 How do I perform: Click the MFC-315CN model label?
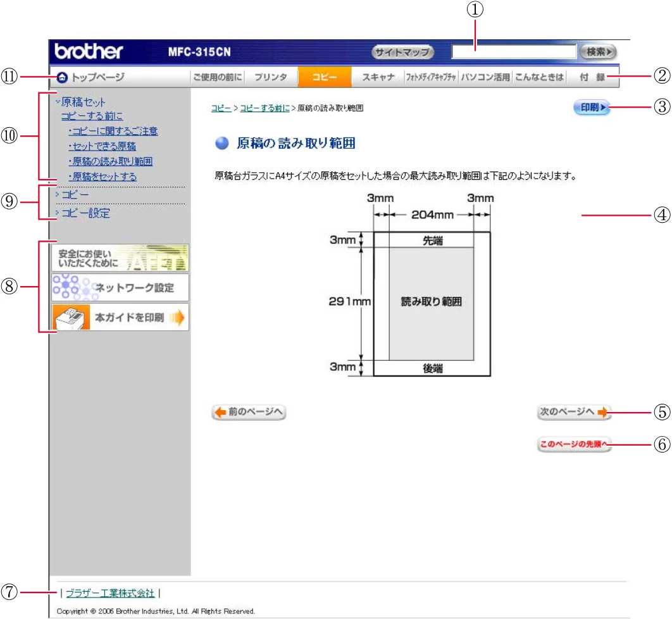pyautogui.click(x=199, y=52)
